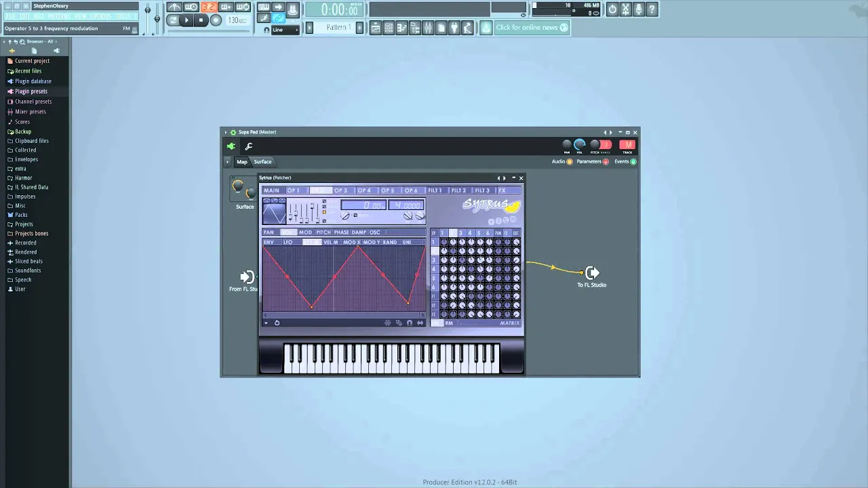Expand the Packs folder

(21, 215)
